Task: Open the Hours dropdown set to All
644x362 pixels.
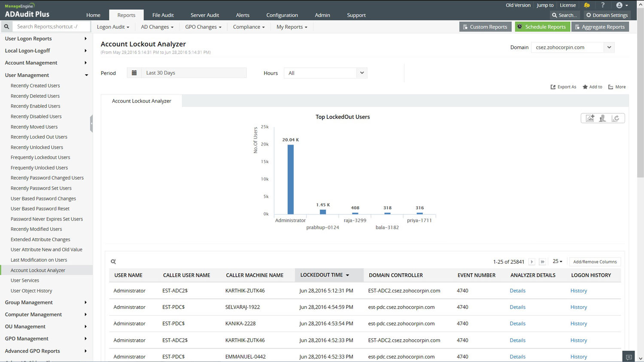Action: pos(325,73)
